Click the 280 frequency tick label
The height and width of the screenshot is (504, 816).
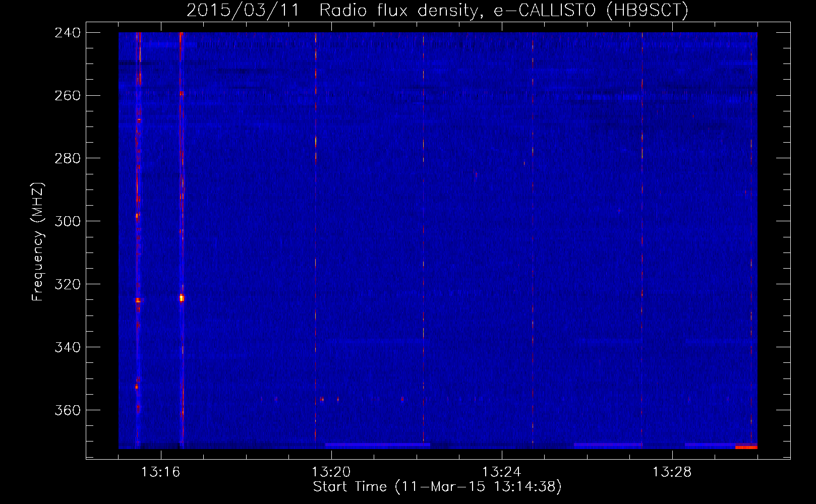[68, 159]
